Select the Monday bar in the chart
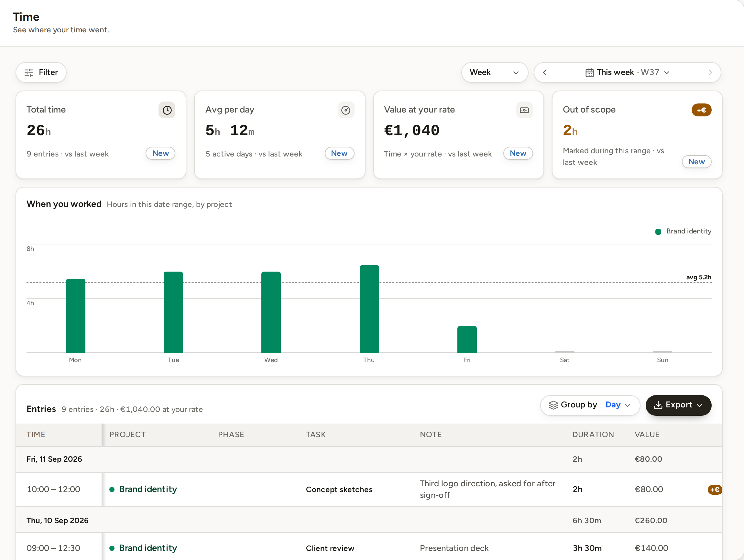 (76, 316)
